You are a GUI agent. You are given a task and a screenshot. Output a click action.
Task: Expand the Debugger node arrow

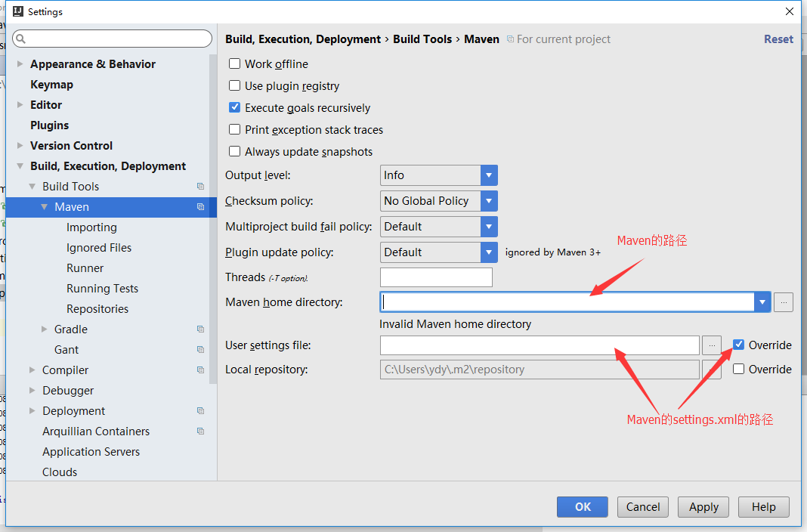[32, 391]
